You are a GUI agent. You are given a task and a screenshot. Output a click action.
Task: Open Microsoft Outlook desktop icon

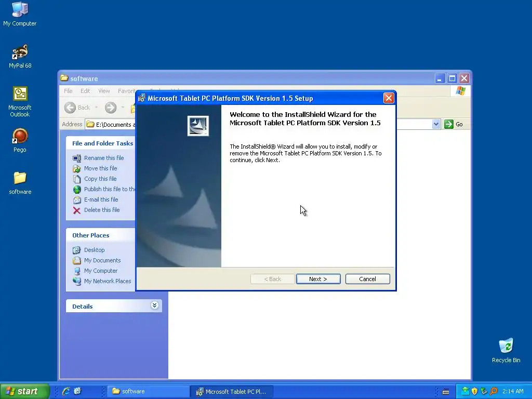tap(20, 102)
